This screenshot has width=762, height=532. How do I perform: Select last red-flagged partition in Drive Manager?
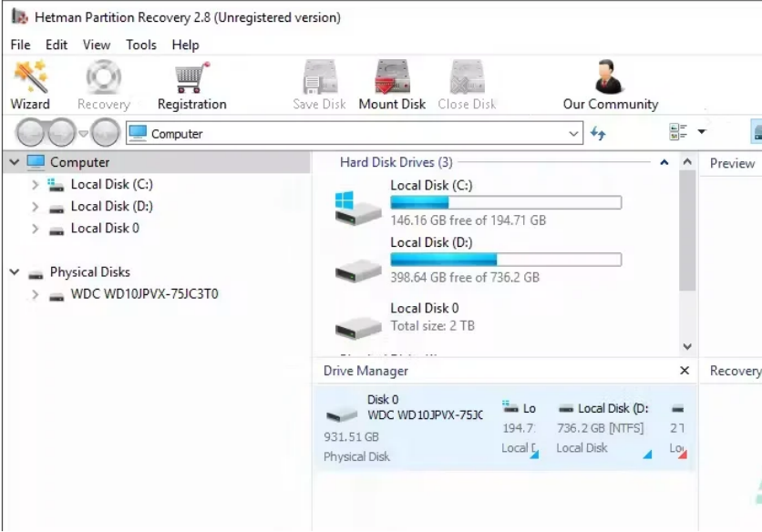[x=678, y=428]
